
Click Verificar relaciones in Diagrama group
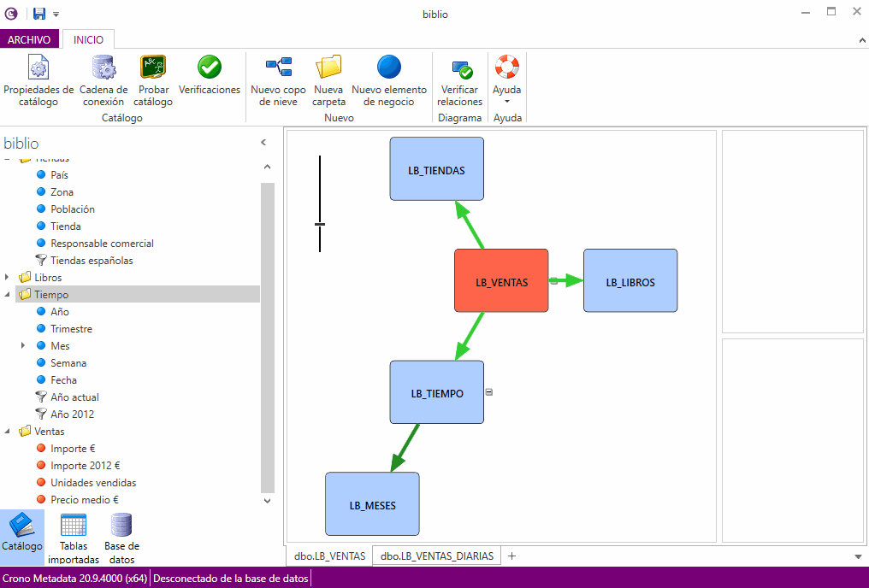[x=460, y=80]
